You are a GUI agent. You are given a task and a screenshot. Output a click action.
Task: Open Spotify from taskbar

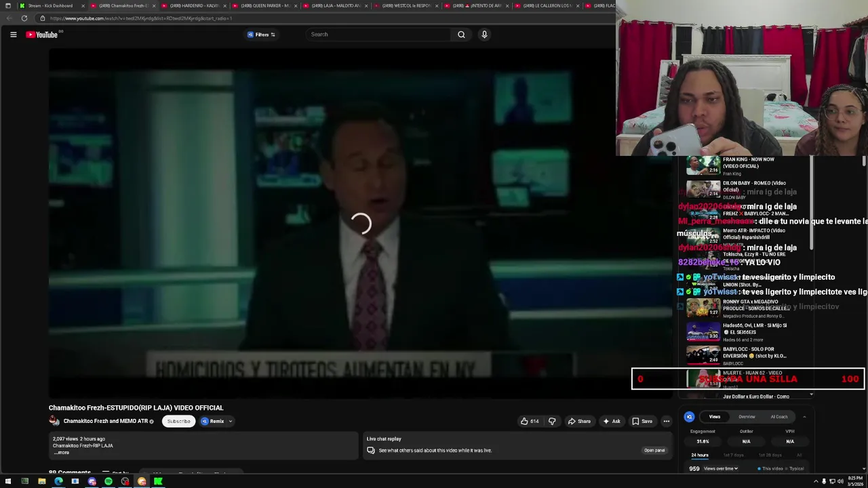(108, 482)
